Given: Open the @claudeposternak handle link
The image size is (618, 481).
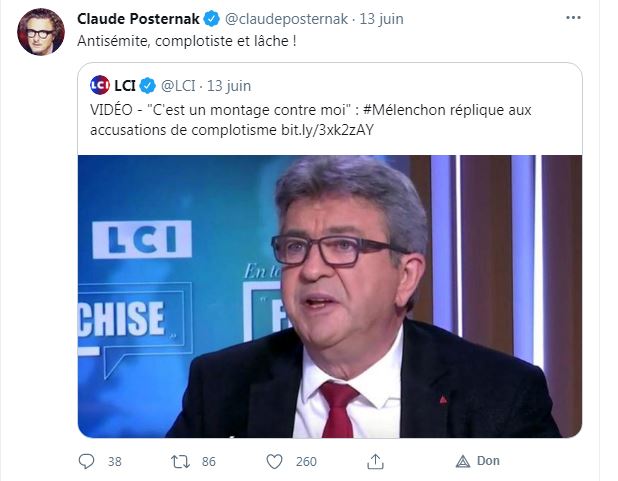Looking at the screenshot, I should [286, 19].
